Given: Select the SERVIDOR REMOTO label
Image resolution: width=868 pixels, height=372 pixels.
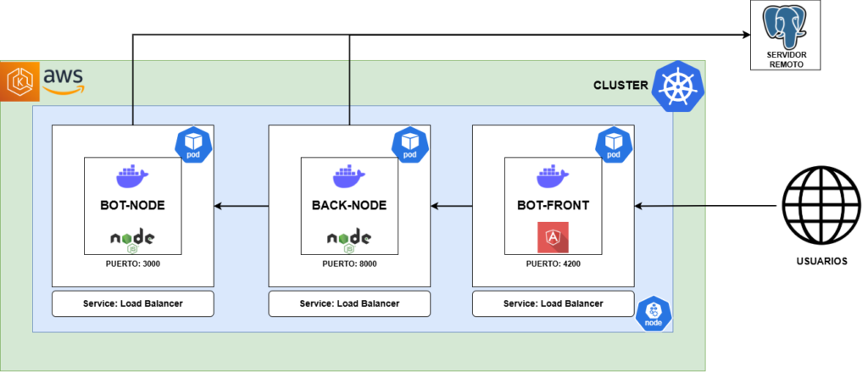Looking at the screenshot, I should (786, 60).
